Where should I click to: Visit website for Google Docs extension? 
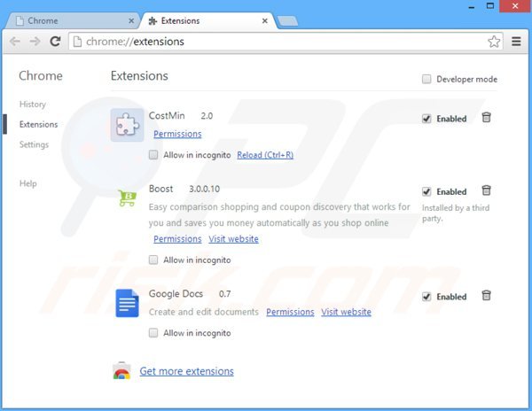346,312
